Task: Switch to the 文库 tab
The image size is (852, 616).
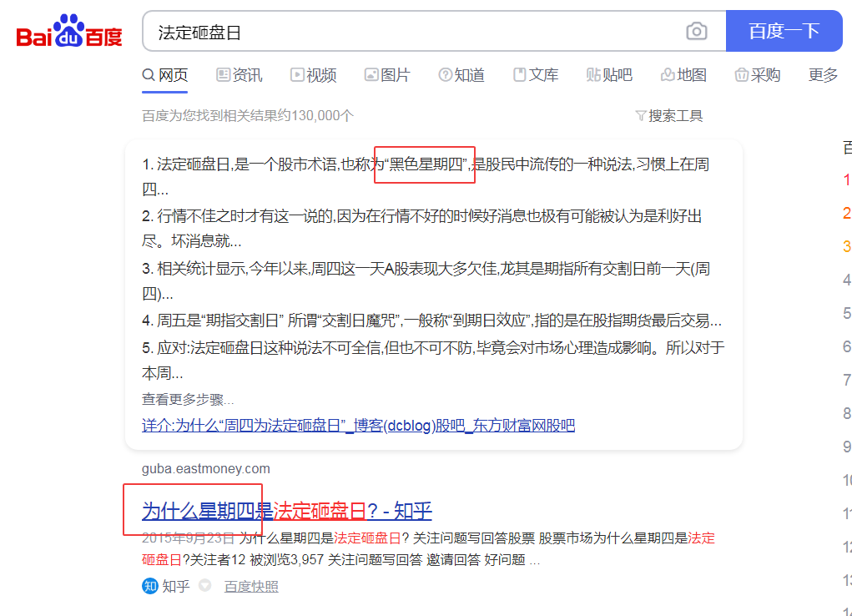Action: (536, 74)
